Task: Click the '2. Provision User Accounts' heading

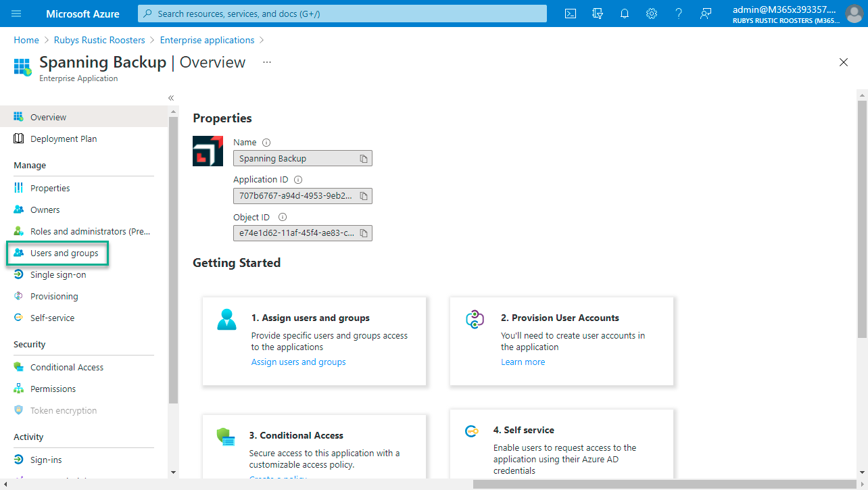Action: (560, 318)
